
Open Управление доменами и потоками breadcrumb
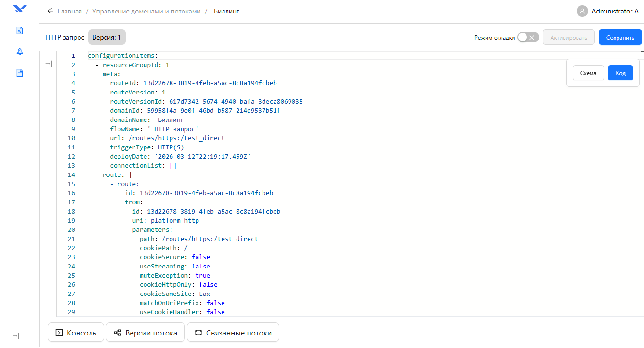[146, 11]
